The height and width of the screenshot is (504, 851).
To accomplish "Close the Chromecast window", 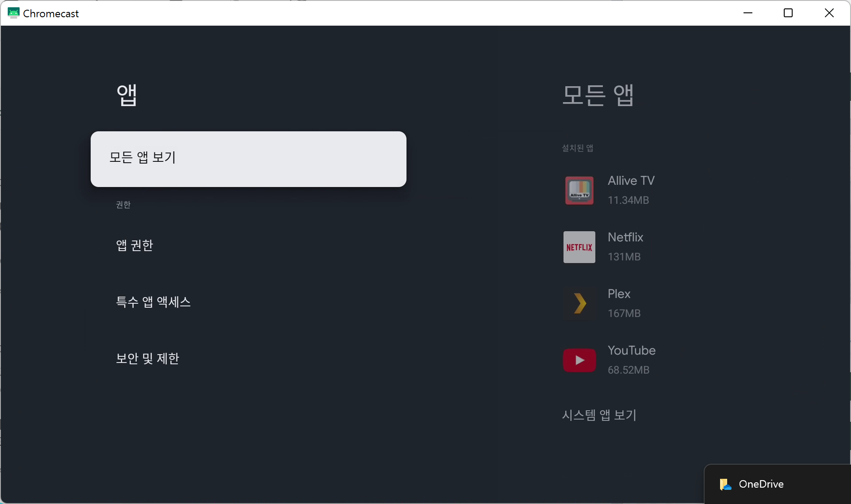I will pos(829,13).
